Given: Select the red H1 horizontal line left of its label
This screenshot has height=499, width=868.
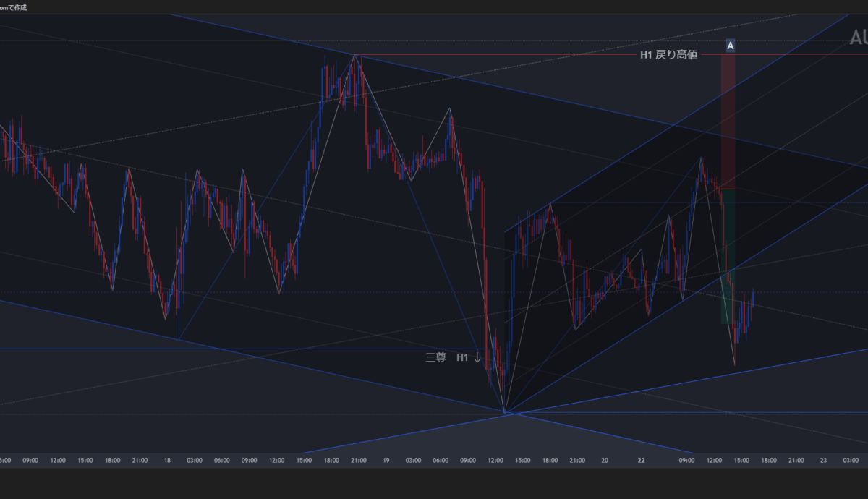Looking at the screenshot, I should point(506,54).
